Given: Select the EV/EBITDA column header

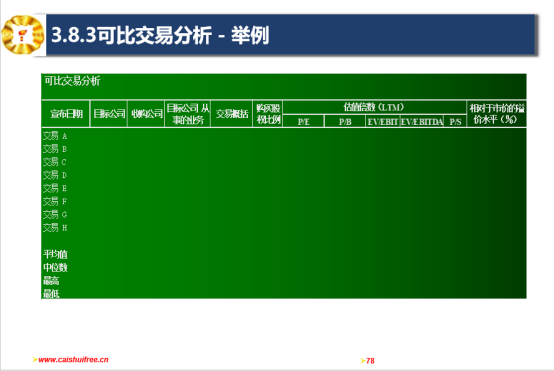Looking at the screenshot, I should [x=422, y=122].
